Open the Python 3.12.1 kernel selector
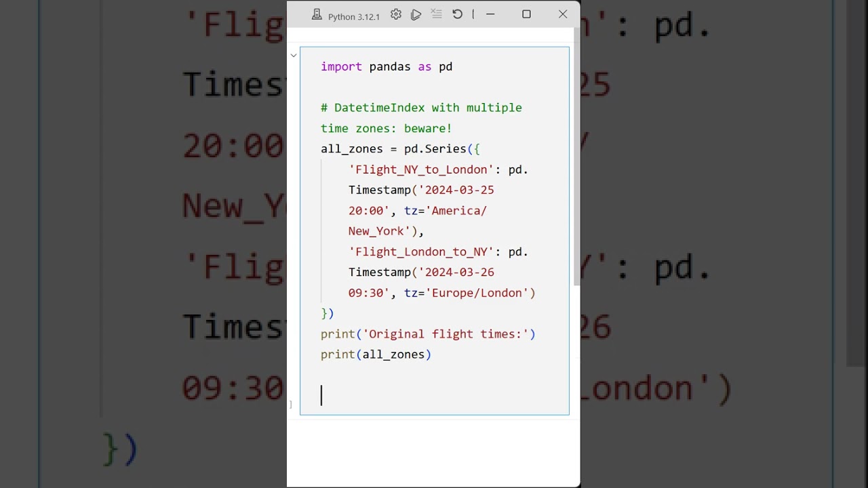868x488 pixels. (x=353, y=16)
